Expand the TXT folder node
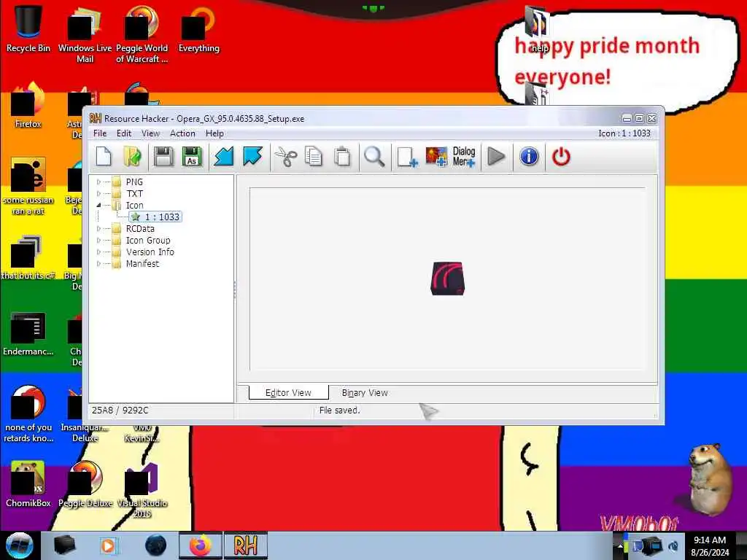Viewport: 747px width, 560px height. click(x=98, y=193)
